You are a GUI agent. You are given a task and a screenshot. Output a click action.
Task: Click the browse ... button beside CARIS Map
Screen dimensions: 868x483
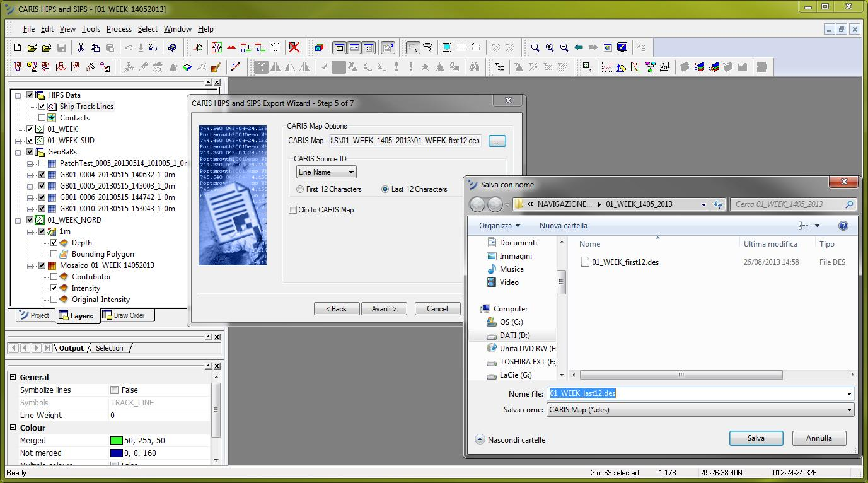(x=497, y=141)
